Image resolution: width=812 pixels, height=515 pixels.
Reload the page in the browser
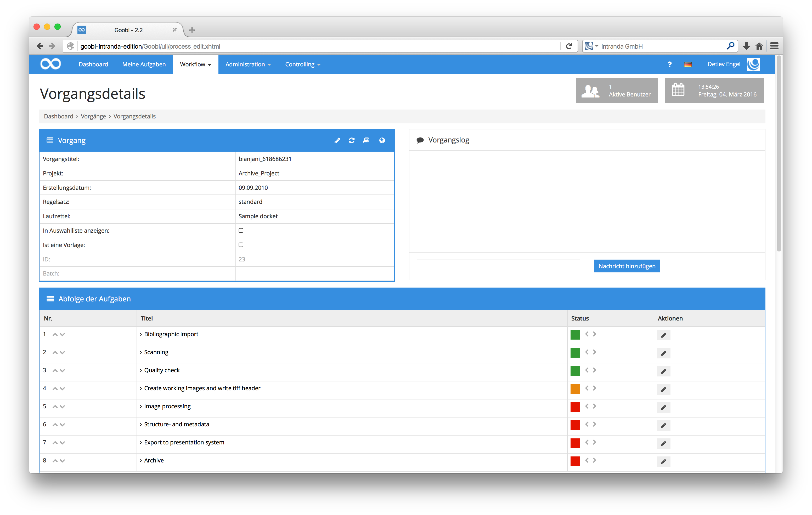(569, 46)
